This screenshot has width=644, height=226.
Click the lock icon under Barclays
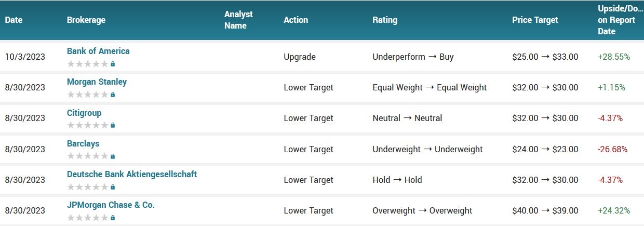113,156
